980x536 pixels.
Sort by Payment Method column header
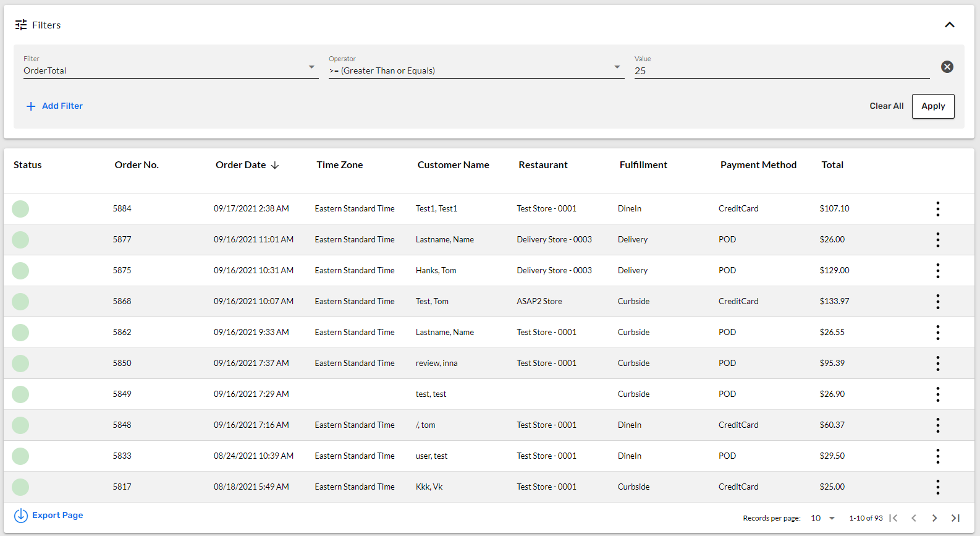coord(758,165)
